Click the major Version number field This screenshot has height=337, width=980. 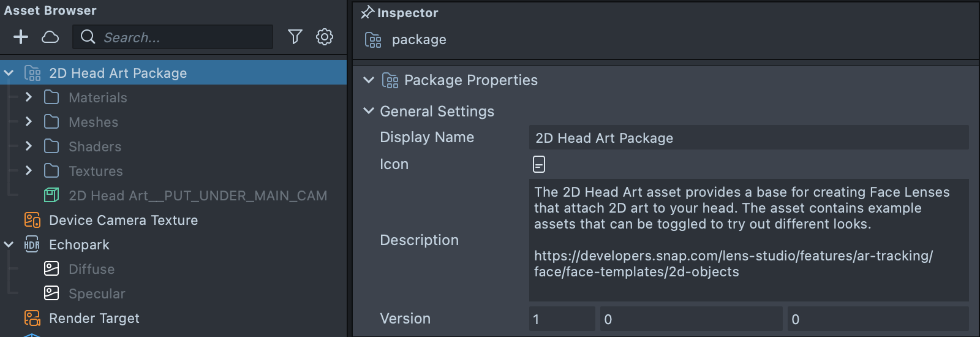coord(562,319)
